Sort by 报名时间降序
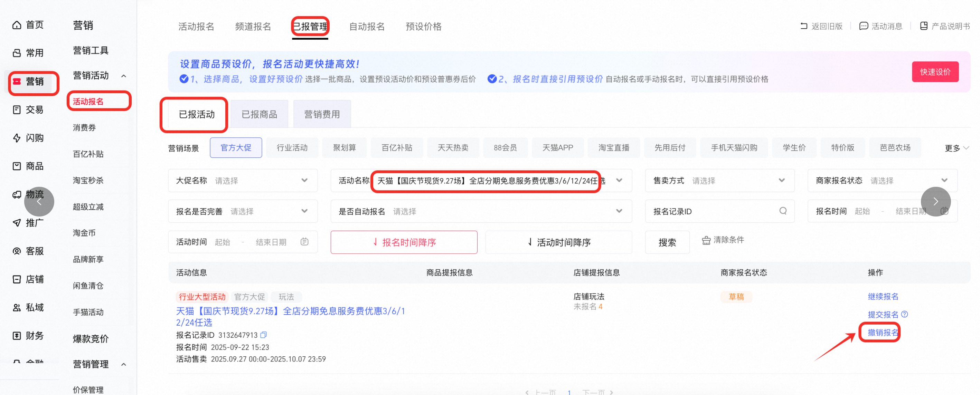 pos(404,242)
